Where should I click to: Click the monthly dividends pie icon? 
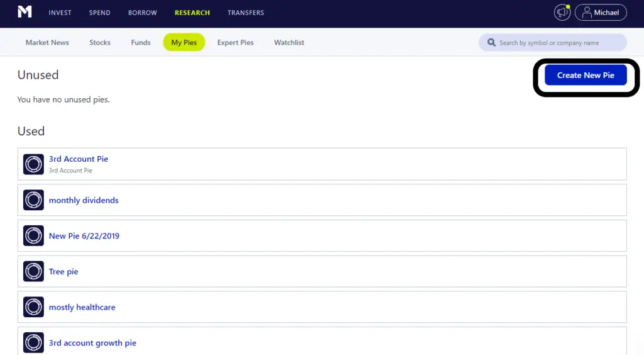click(33, 200)
